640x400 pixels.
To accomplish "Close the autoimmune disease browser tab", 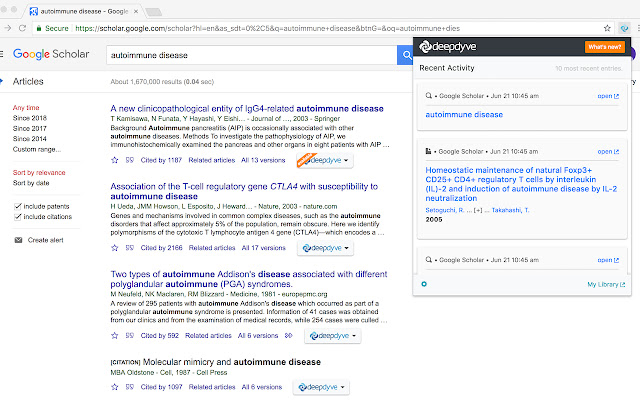I will click(136, 11).
